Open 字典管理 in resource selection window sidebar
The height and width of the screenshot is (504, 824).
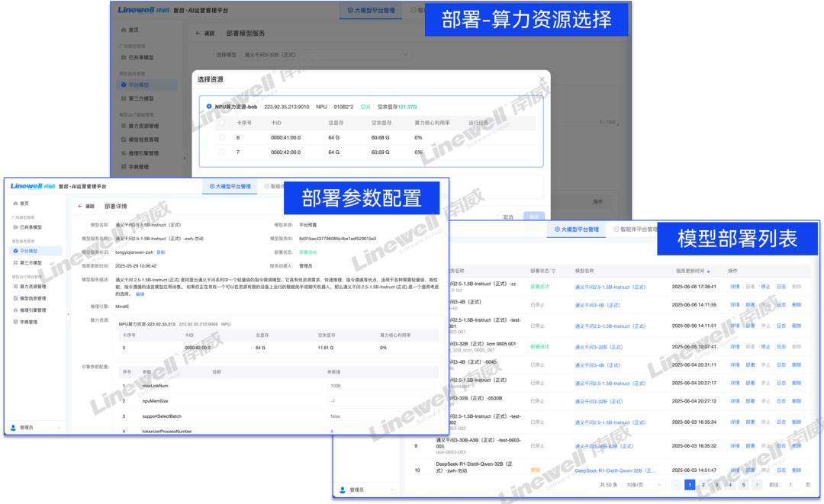coord(138,167)
